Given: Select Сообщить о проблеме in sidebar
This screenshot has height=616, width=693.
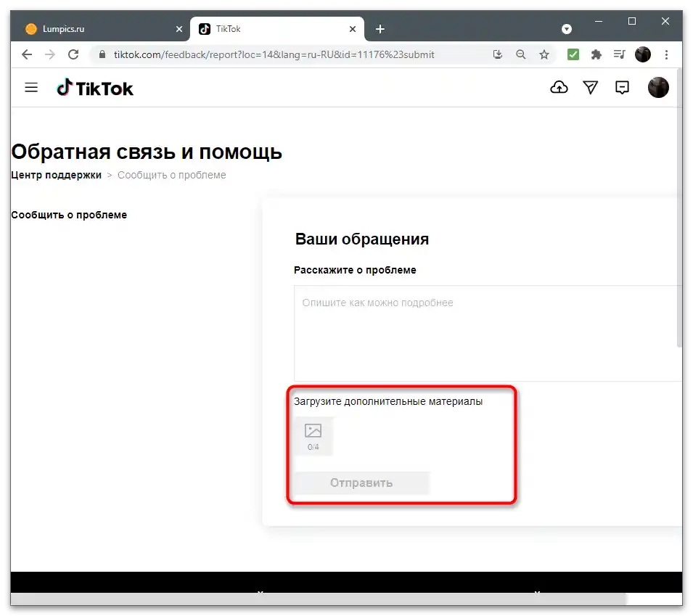Looking at the screenshot, I should 69,215.
